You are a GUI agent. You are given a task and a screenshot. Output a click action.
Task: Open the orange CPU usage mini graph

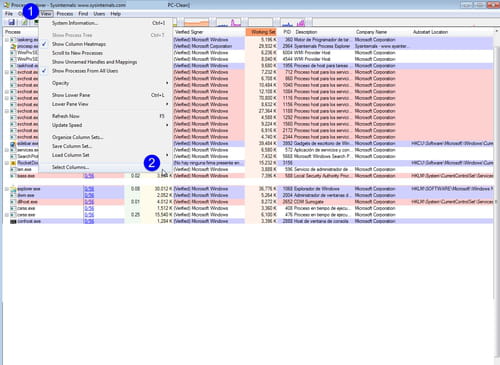tap(196, 23)
